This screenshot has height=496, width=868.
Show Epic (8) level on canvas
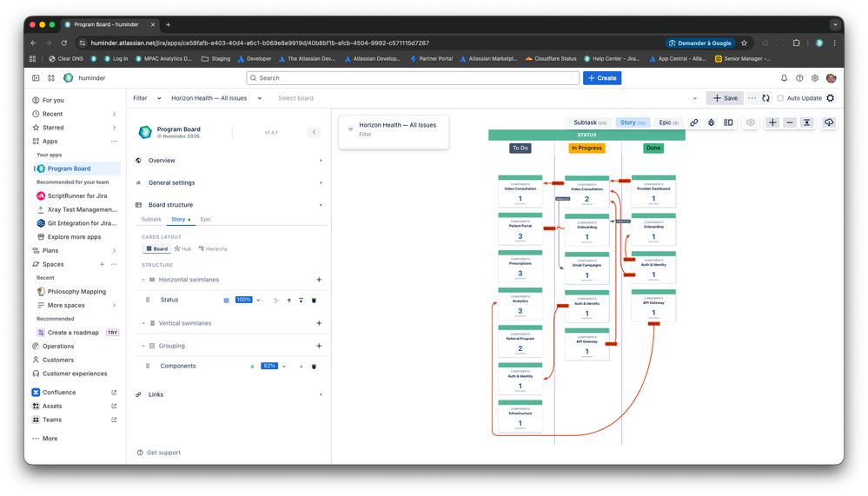[x=668, y=122]
